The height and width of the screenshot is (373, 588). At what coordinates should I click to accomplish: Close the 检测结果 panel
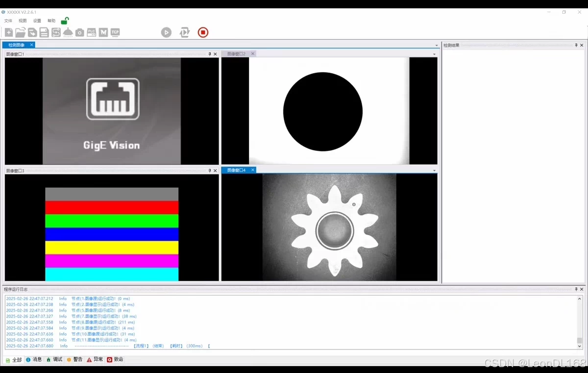(x=583, y=45)
